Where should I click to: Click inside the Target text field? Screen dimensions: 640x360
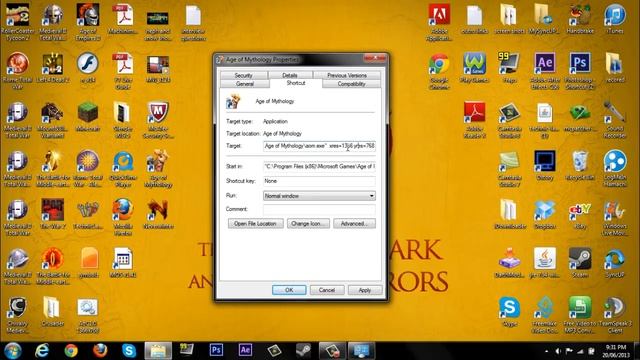319,146
